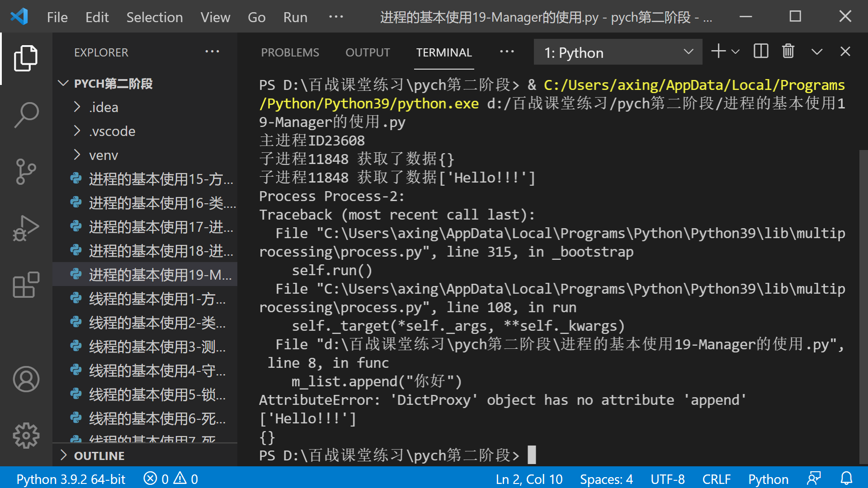
Task: Open the Edit menu
Action: click(97, 17)
